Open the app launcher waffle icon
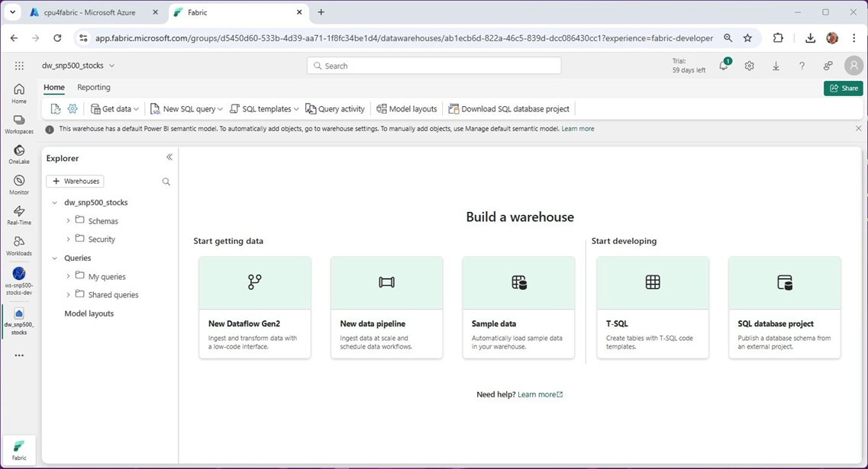 pyautogui.click(x=19, y=66)
